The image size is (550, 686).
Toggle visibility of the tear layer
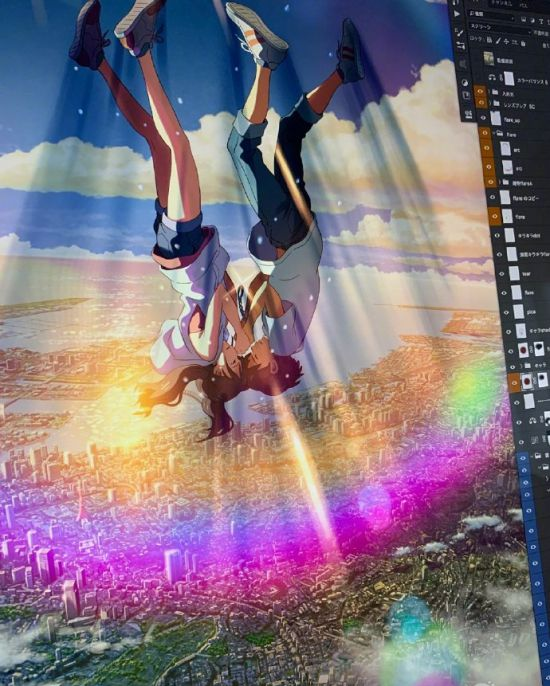pos(502,273)
